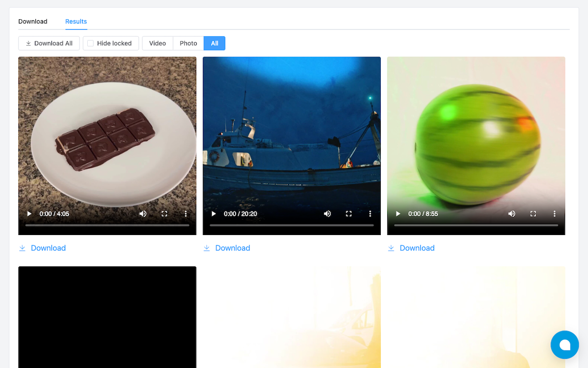Mute the watermelon video
Screen dimensions: 588x368
(x=512, y=214)
